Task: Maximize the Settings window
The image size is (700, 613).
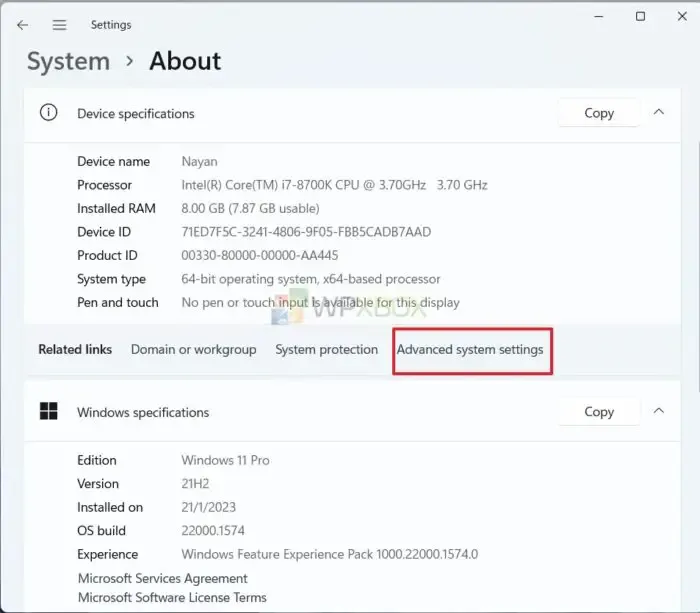Action: tap(640, 17)
